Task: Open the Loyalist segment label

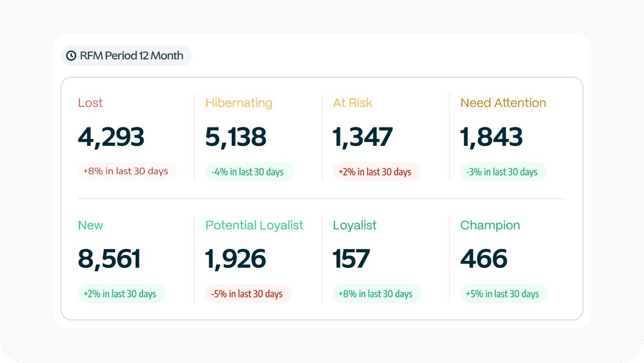Action: point(355,225)
